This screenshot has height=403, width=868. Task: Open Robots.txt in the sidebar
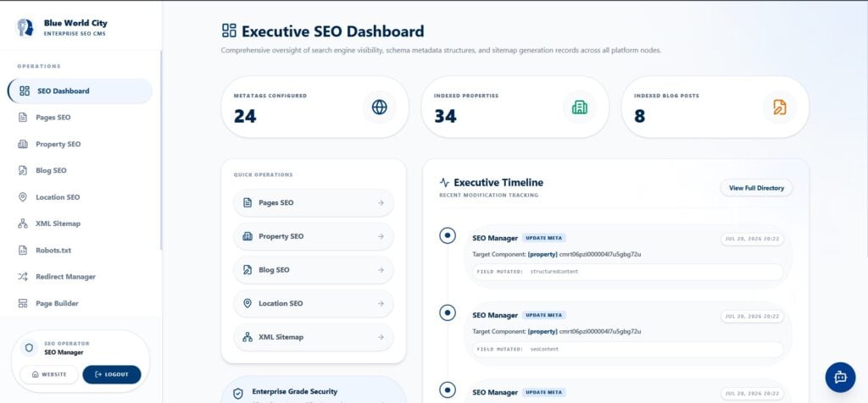81,251
